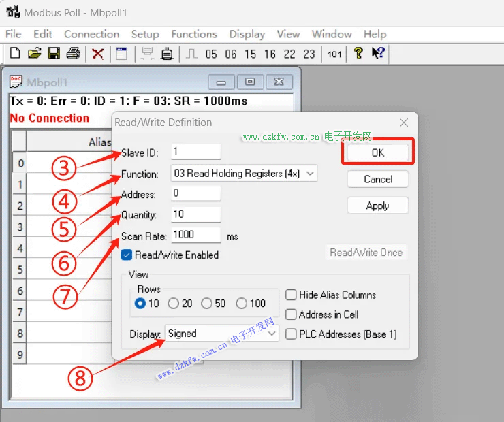Click the No Connection status text
Screen dimensions: 504x422
(x=50, y=118)
